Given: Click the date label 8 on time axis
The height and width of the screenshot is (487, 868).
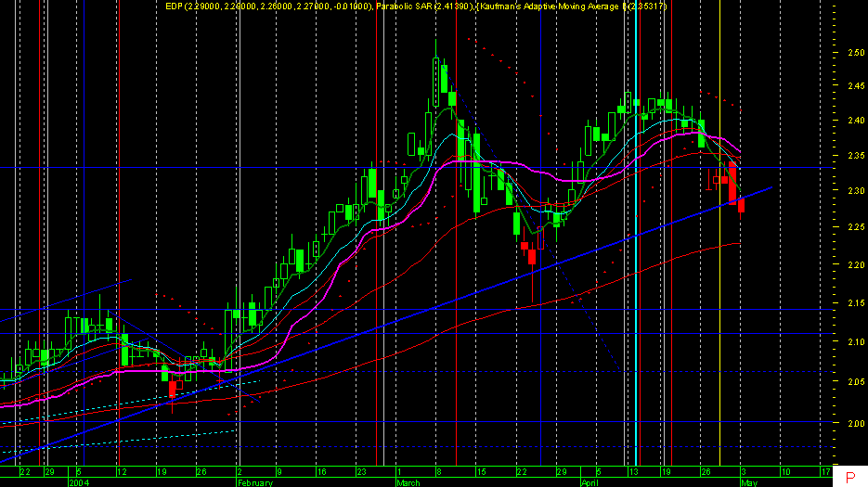Looking at the screenshot, I should click(x=439, y=472).
